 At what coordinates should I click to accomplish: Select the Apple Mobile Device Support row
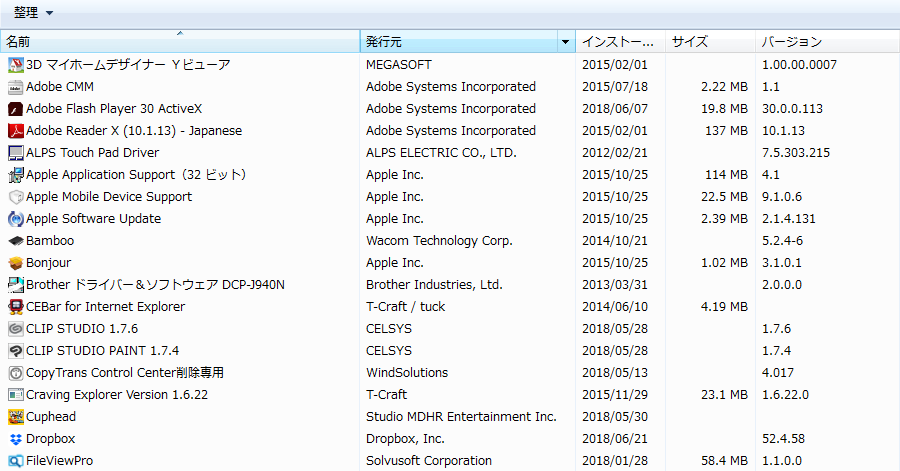click(109, 197)
